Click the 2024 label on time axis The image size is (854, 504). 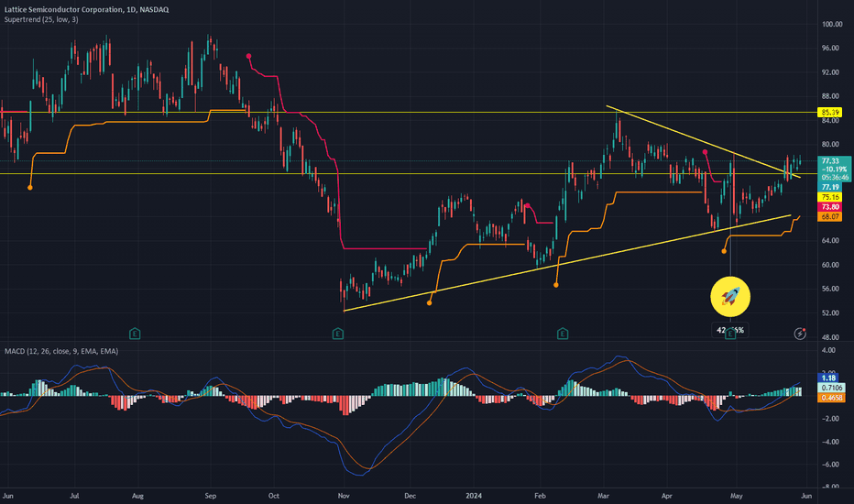point(474,496)
